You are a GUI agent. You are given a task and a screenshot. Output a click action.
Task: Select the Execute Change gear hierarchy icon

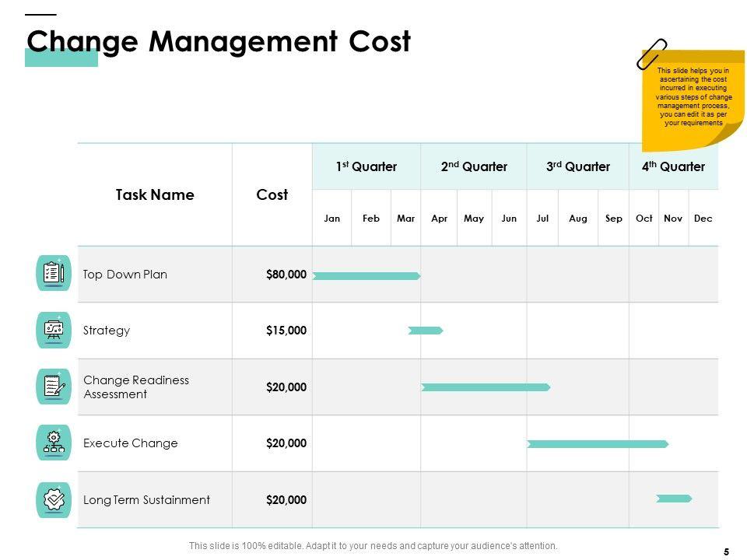pyautogui.click(x=54, y=443)
